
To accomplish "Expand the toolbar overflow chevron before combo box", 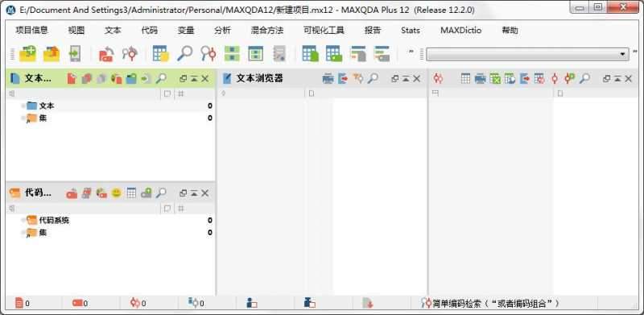I will point(411,52).
